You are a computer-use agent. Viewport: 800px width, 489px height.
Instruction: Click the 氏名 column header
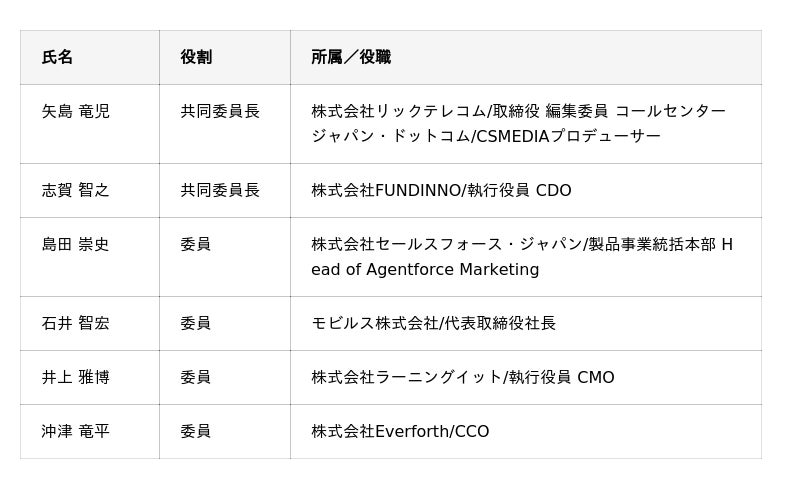[x=57, y=58]
